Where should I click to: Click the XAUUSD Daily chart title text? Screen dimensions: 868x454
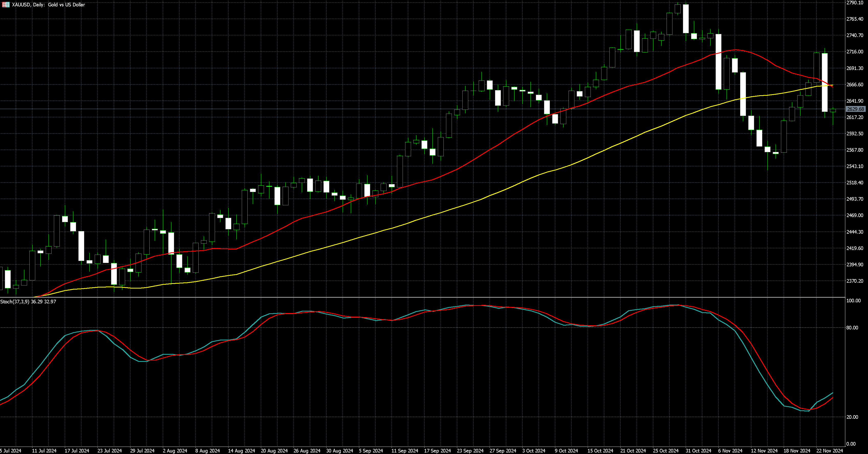pyautogui.click(x=48, y=5)
